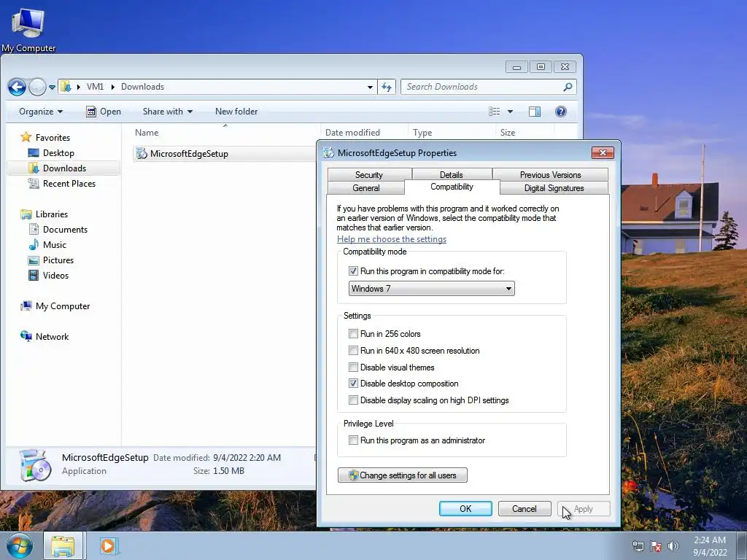Open the Windows Start button
Image resolution: width=747 pixels, height=560 pixels.
(20, 545)
